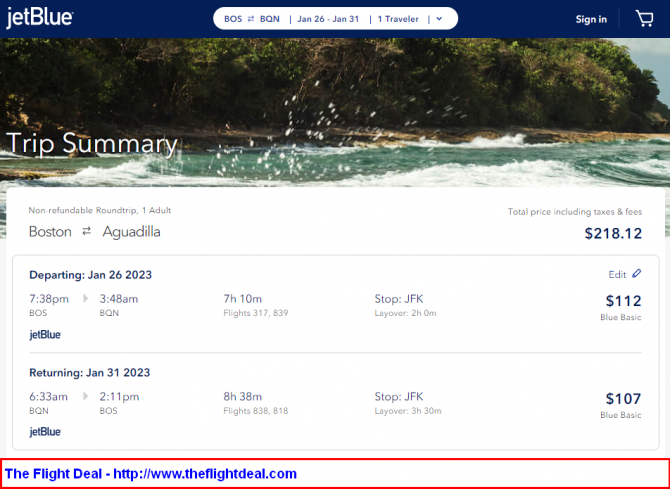This screenshot has width=670, height=489.
Task: Click the Departing: Jan 26 2023 heading
Action: (x=91, y=275)
